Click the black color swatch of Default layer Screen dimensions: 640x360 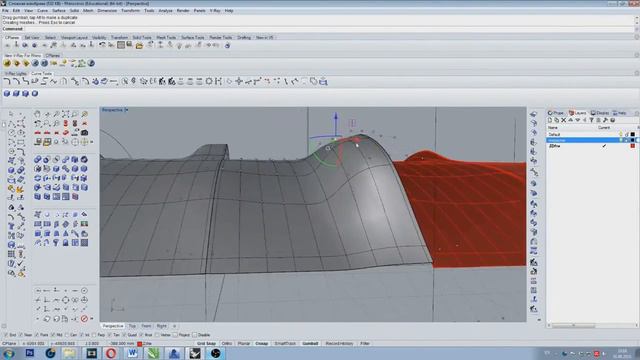point(633,134)
